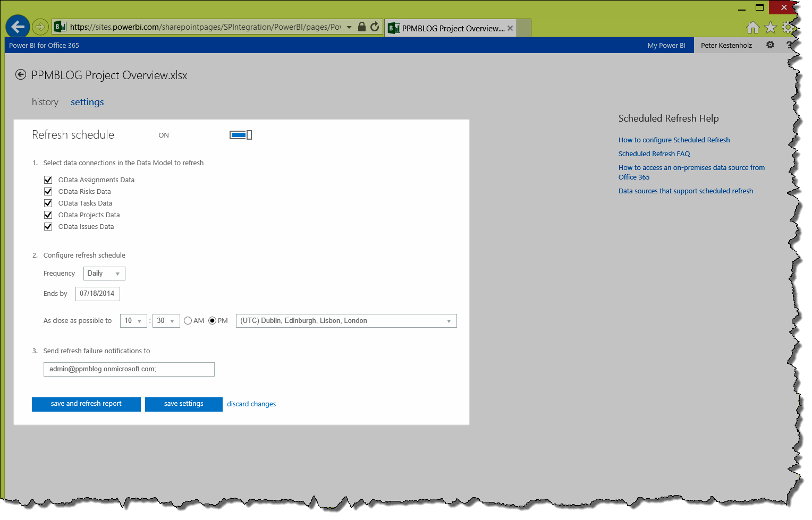Click discard changes link
This screenshot has height=520, width=812.
(x=251, y=404)
